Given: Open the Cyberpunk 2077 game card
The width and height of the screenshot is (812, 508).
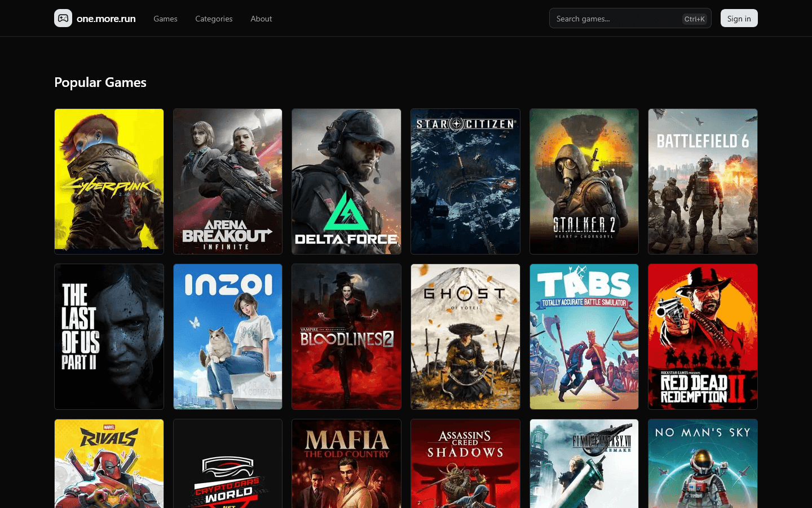Looking at the screenshot, I should click(109, 181).
